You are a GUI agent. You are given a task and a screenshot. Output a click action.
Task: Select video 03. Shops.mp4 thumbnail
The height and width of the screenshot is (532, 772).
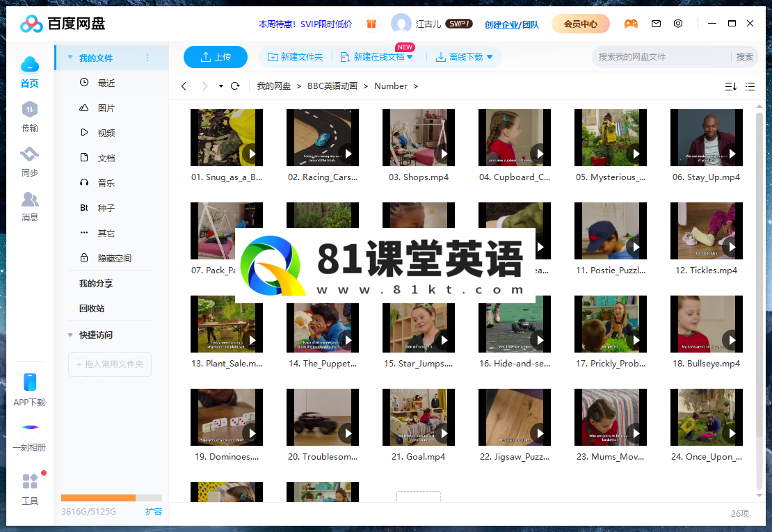click(x=419, y=138)
